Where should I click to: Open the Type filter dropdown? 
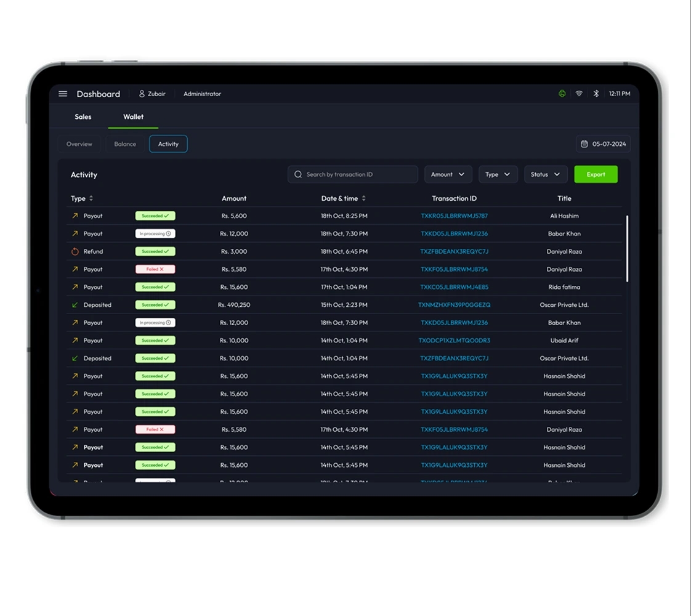(x=498, y=174)
